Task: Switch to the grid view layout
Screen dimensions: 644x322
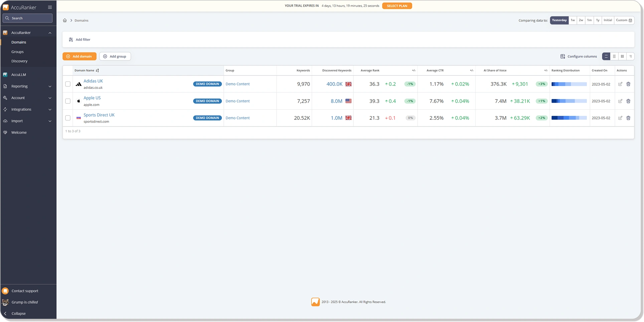Action: (x=622, y=56)
